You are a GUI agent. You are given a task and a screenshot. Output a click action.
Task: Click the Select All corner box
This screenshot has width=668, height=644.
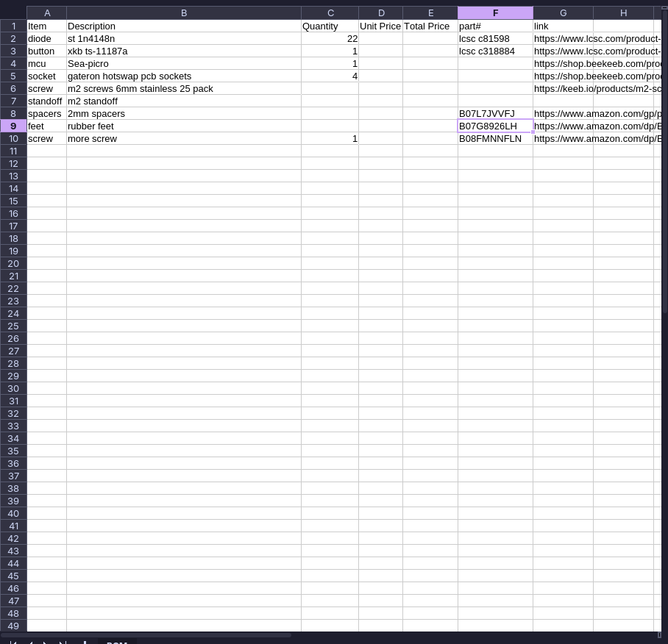tap(13, 12)
